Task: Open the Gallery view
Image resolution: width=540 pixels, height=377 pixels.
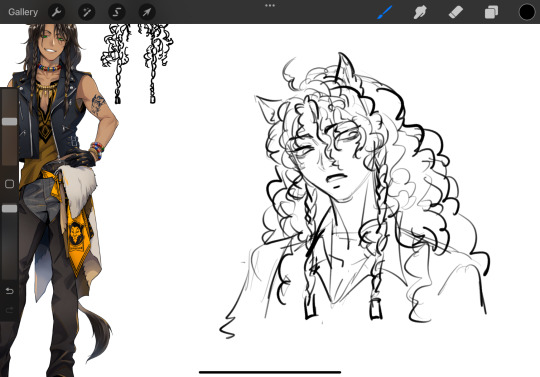Action: [x=23, y=12]
